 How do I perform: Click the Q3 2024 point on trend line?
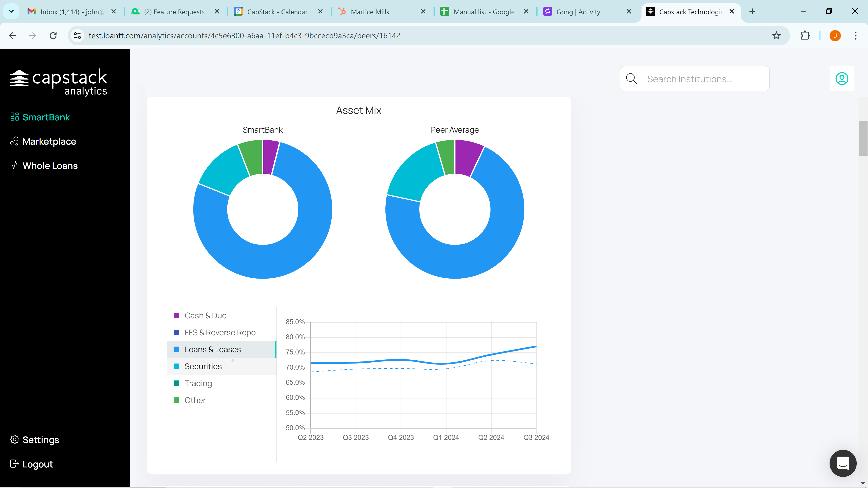536,346
